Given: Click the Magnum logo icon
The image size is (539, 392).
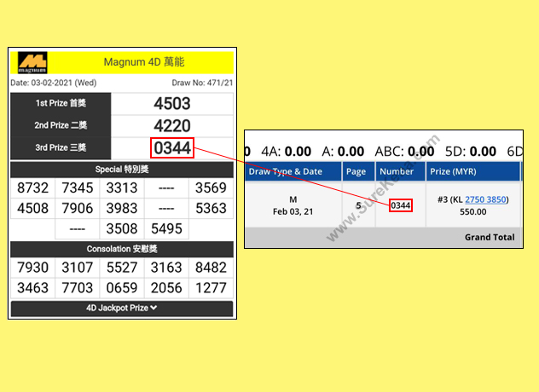Looking at the screenshot, I should point(33,63).
